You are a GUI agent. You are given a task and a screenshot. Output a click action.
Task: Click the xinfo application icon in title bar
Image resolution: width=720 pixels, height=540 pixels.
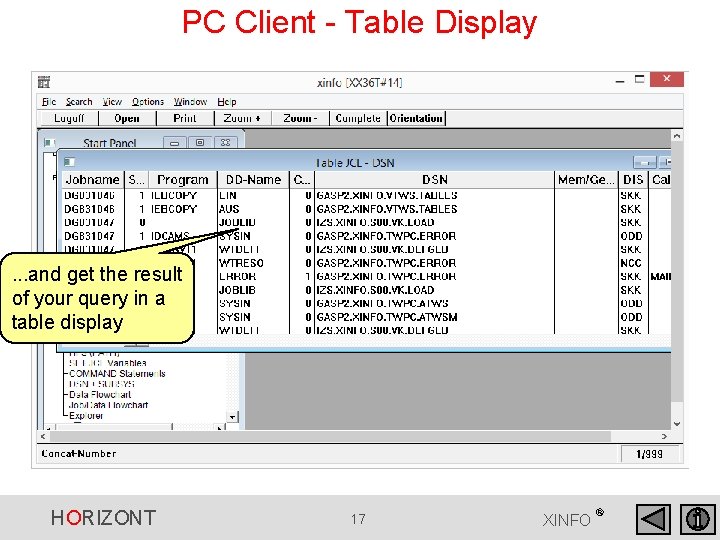tap(44, 82)
